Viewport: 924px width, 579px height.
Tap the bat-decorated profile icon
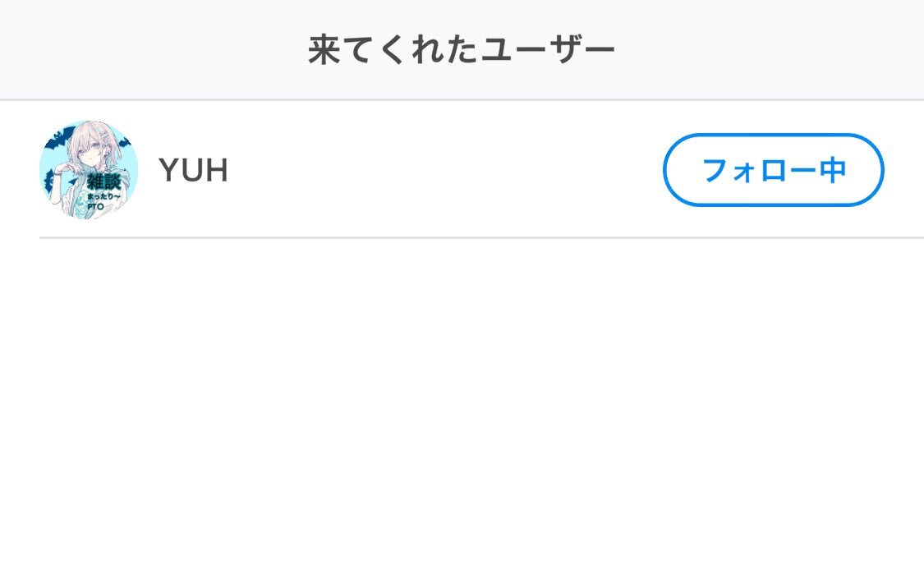click(x=88, y=170)
